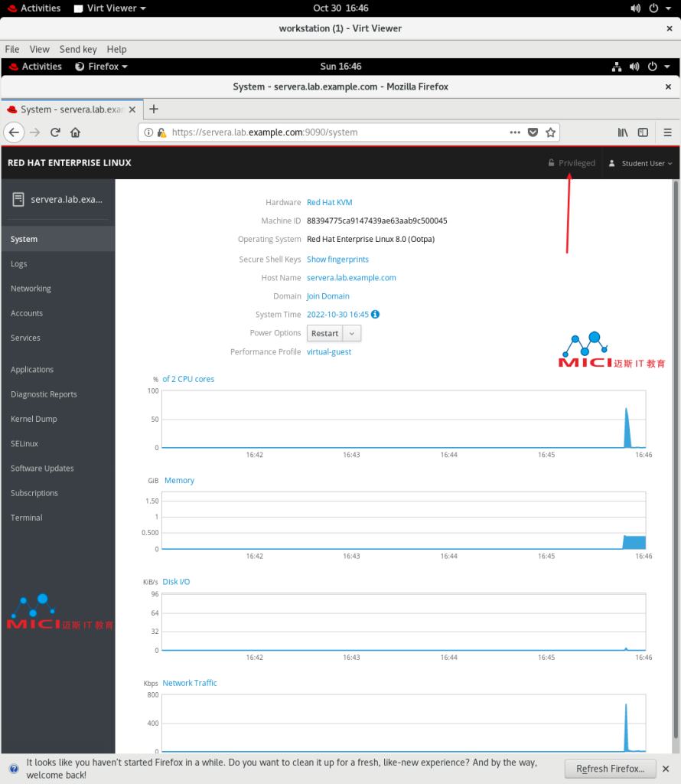
Task: Click the Join Domain link
Action: point(327,296)
